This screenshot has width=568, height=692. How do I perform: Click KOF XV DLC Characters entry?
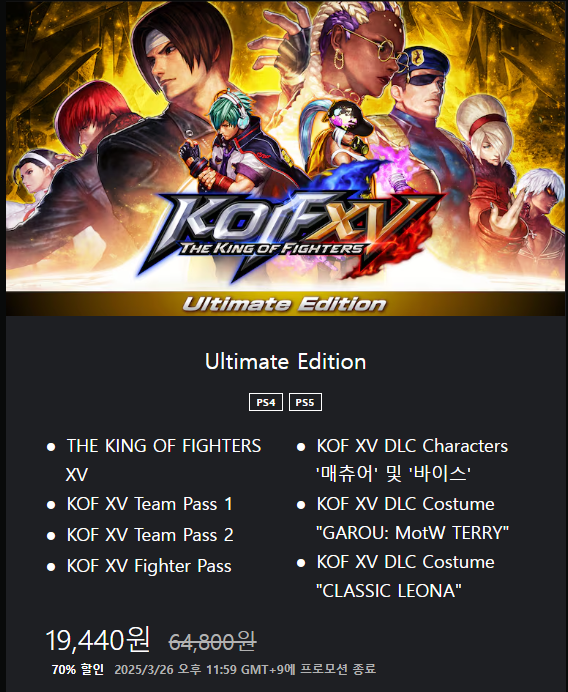pyautogui.click(x=412, y=460)
